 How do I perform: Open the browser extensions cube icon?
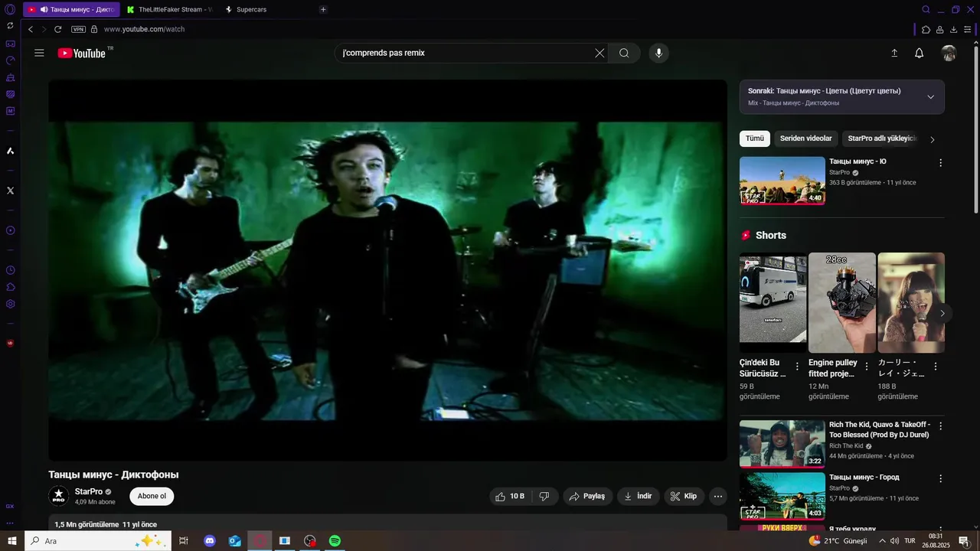[926, 29]
